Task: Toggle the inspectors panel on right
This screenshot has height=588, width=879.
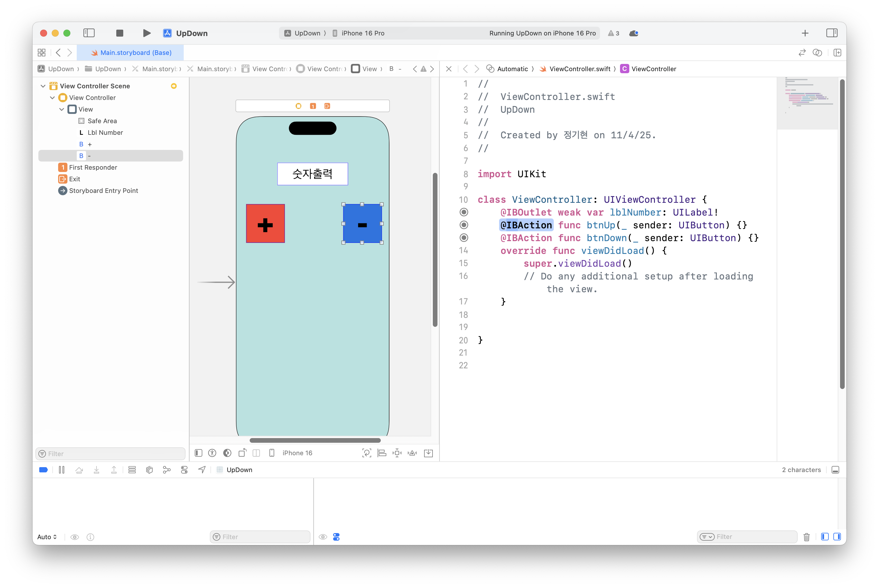Action: pyautogui.click(x=832, y=33)
